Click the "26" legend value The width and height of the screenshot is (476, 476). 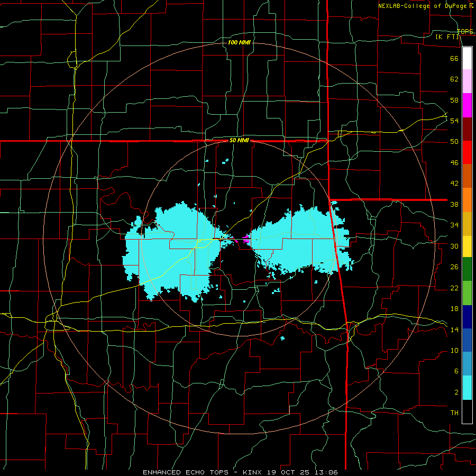coord(454,267)
